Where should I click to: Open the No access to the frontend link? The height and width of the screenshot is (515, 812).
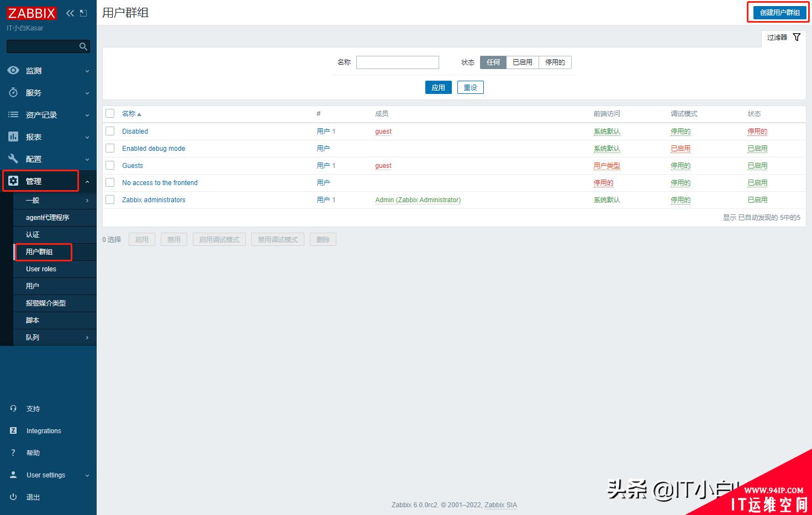pos(160,183)
